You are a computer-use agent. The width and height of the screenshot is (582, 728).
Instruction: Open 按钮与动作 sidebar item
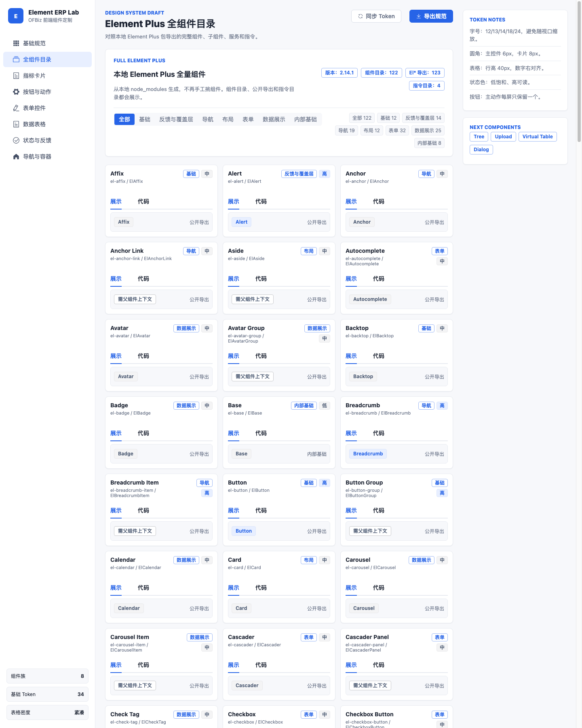click(47, 92)
